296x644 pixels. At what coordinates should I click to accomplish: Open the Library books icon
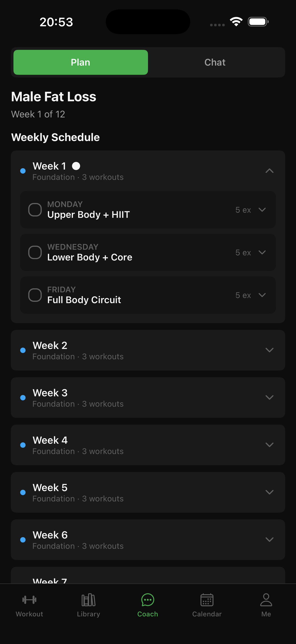click(x=88, y=600)
